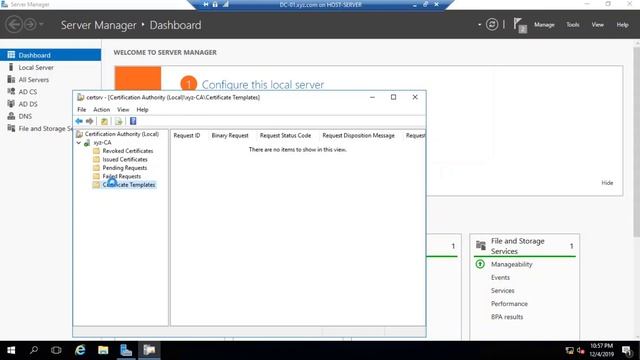This screenshot has width=640, height=360.
Task: Open the File menu in certsrv
Action: 82,109
